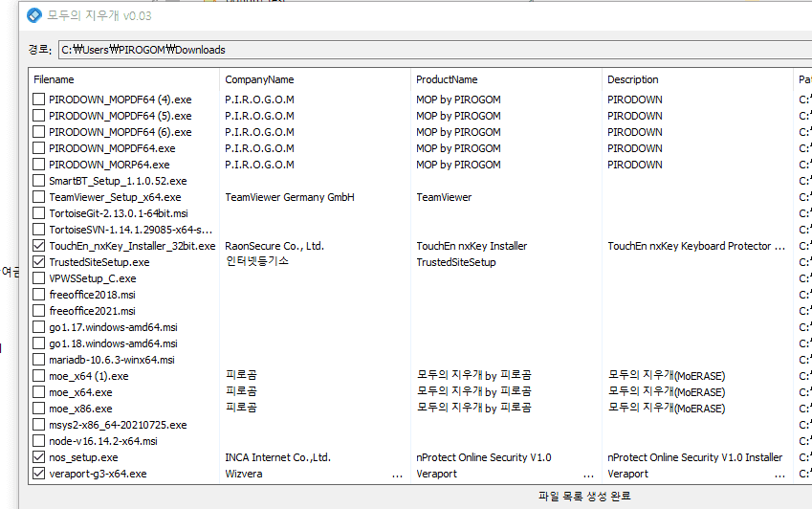This screenshot has height=509, width=812.
Task: Click the nProtect Online Security V1.0 product cell
Action: (484, 457)
